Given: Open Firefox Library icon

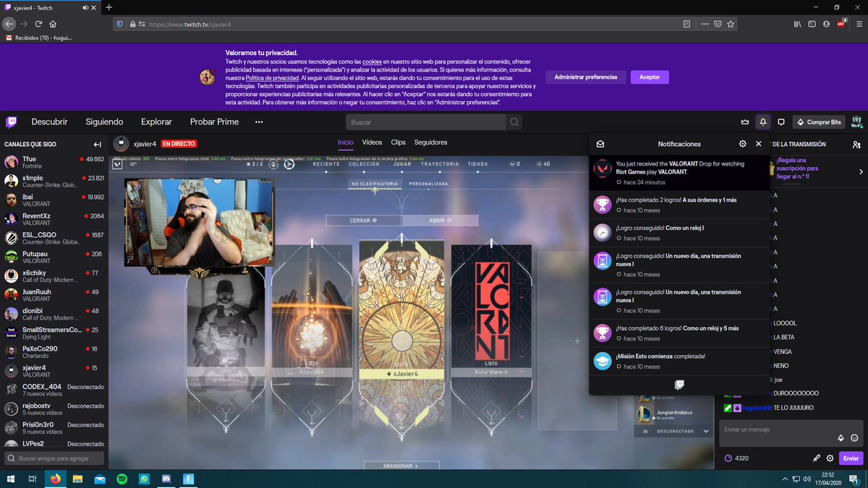Looking at the screenshot, I should (x=798, y=24).
